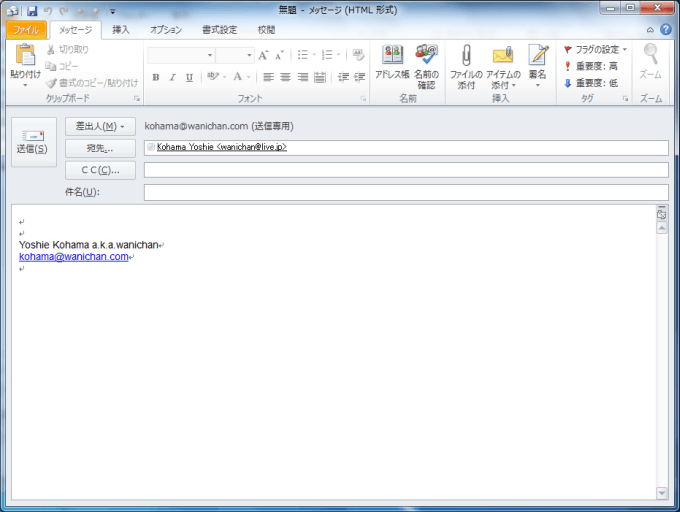
Task: Click the Copy icon
Action: click(51, 66)
